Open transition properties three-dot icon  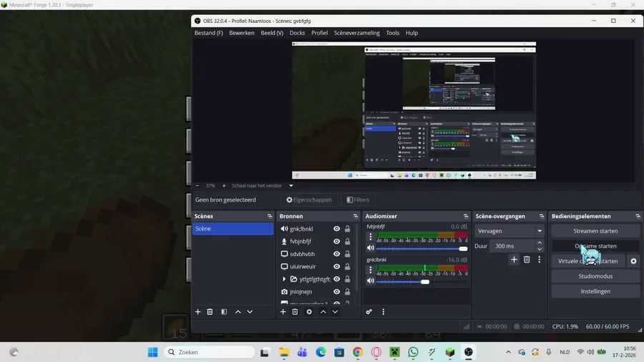pos(540,260)
